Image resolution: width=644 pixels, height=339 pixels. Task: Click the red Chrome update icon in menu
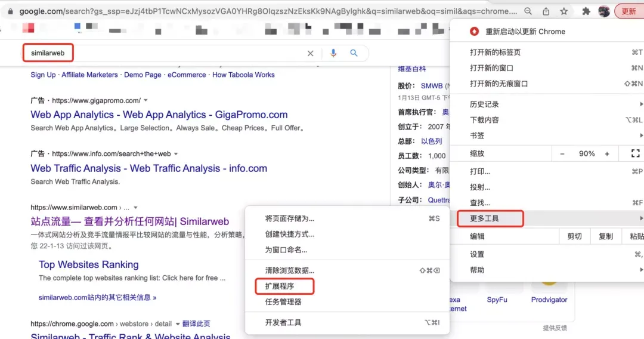point(475,32)
